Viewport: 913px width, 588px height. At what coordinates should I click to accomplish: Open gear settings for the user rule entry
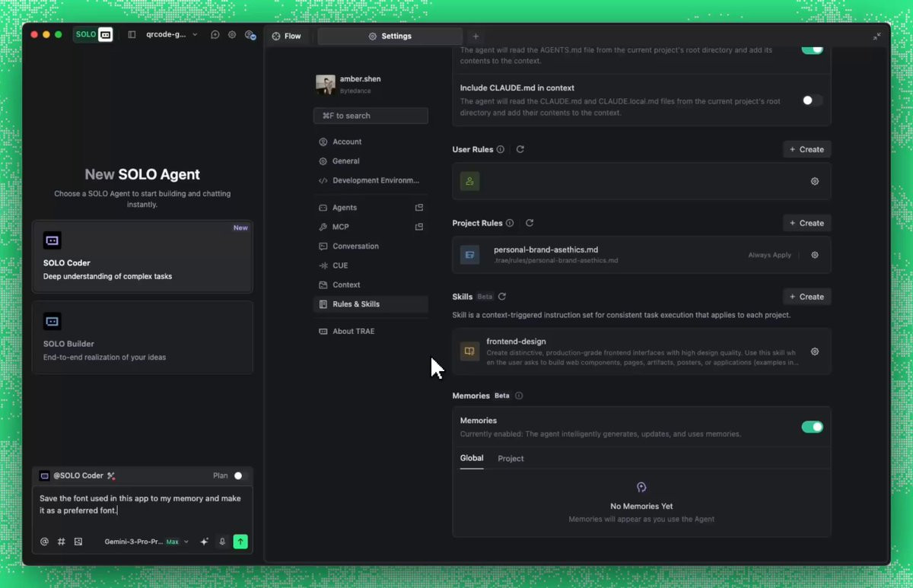pyautogui.click(x=815, y=181)
